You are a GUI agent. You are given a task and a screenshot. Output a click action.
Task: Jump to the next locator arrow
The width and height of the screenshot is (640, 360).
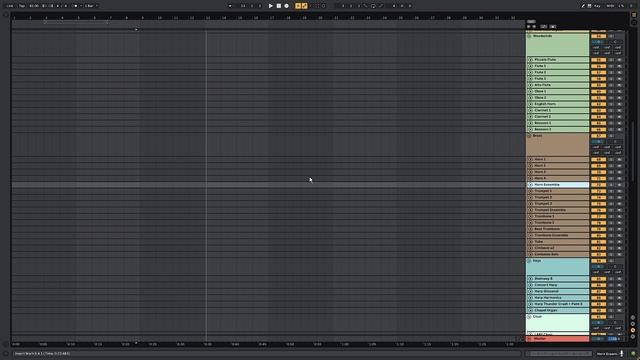pos(534,27)
